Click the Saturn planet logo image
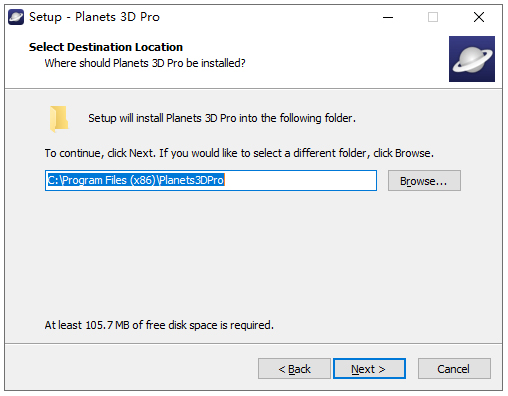 point(472,59)
